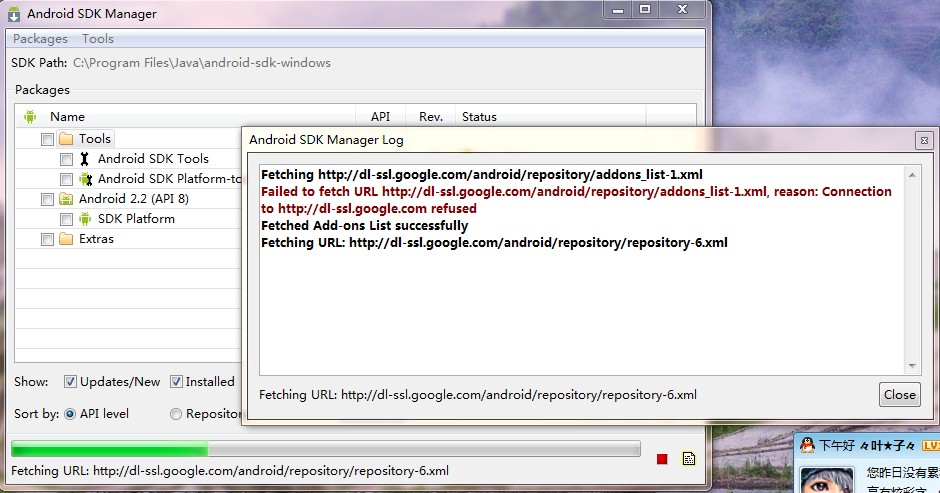Sort by Name column header
This screenshot has height=493, width=940.
[x=67, y=117]
